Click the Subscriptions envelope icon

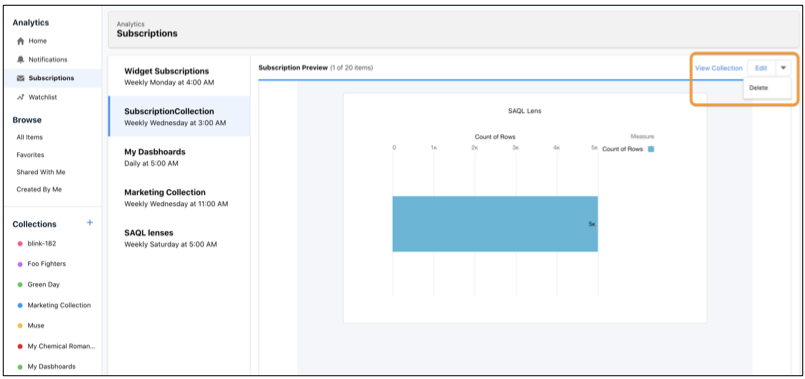(x=21, y=78)
